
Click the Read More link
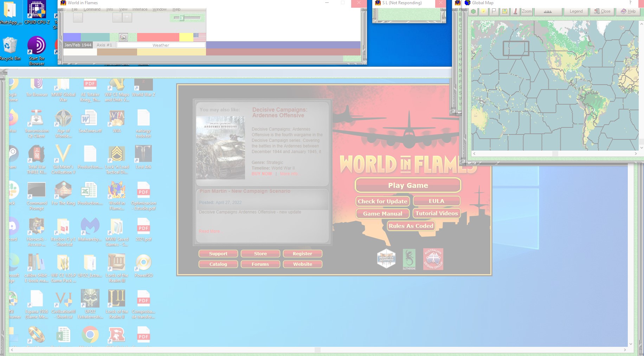click(209, 231)
